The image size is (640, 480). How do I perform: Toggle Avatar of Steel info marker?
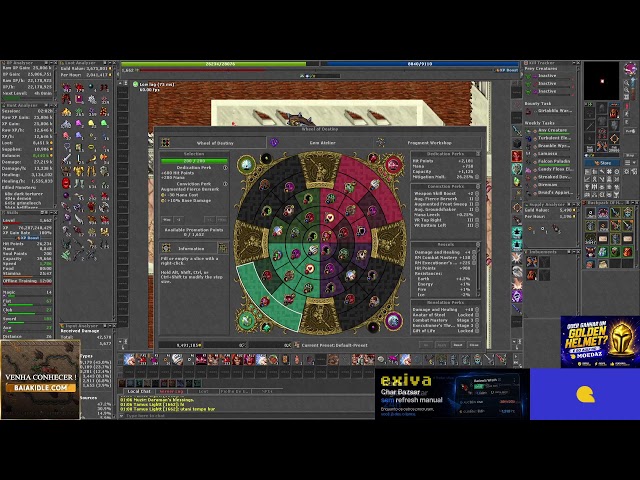[477, 315]
